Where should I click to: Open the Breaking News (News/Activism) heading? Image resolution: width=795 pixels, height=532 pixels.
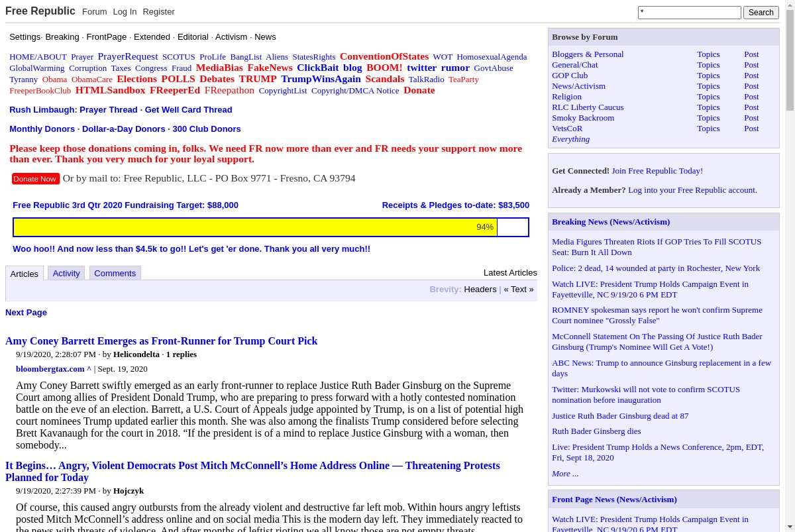(x=611, y=222)
